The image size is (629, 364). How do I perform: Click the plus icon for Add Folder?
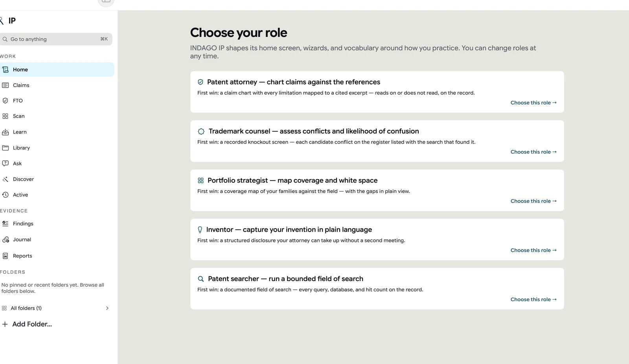coord(5,324)
